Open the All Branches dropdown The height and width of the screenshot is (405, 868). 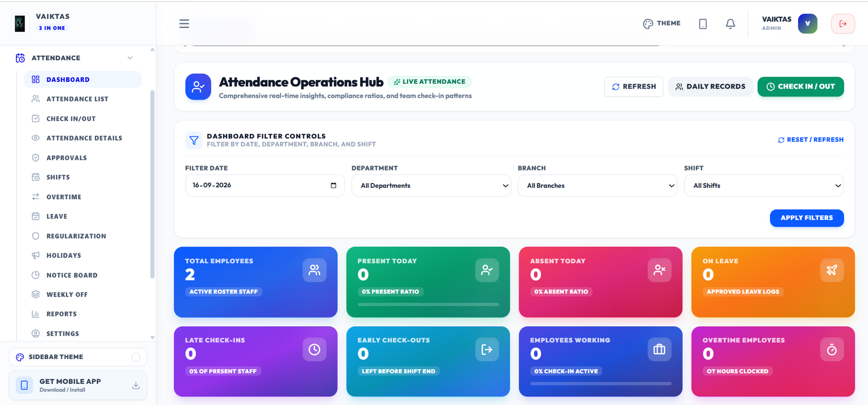pyautogui.click(x=597, y=186)
